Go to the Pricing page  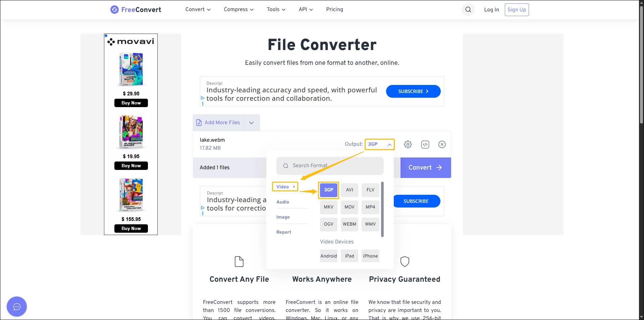point(335,9)
